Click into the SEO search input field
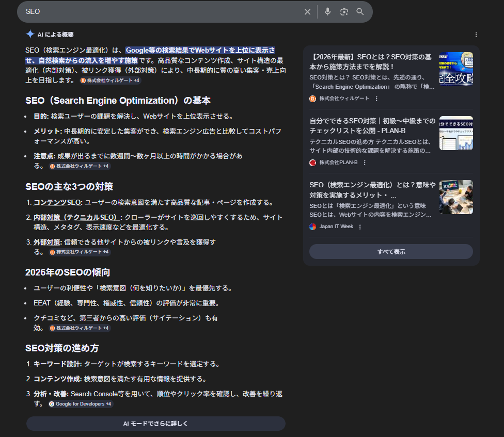The height and width of the screenshot is (437, 504). [x=155, y=12]
